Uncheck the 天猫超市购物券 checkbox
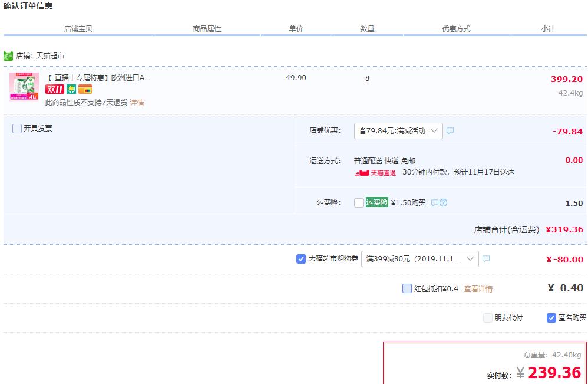 (x=300, y=259)
